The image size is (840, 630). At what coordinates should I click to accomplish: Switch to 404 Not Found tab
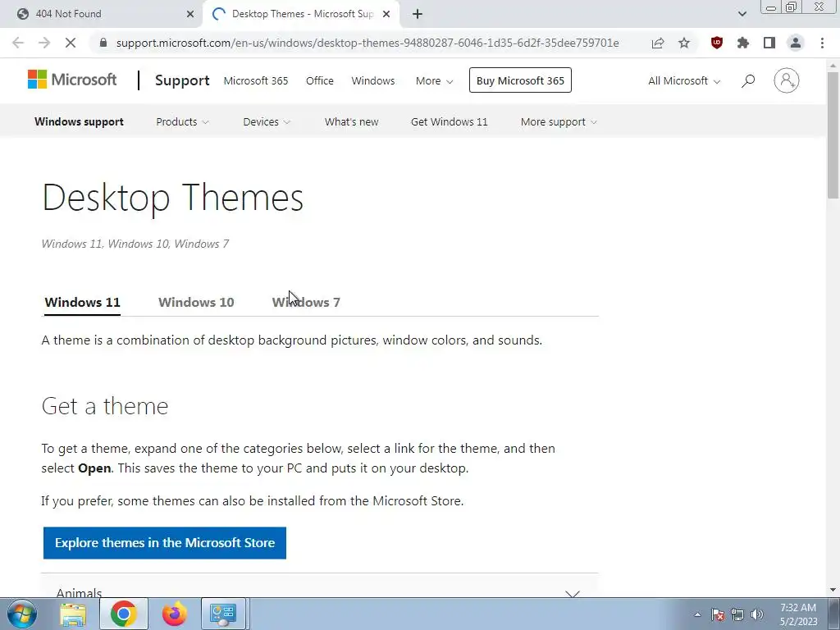(102, 14)
